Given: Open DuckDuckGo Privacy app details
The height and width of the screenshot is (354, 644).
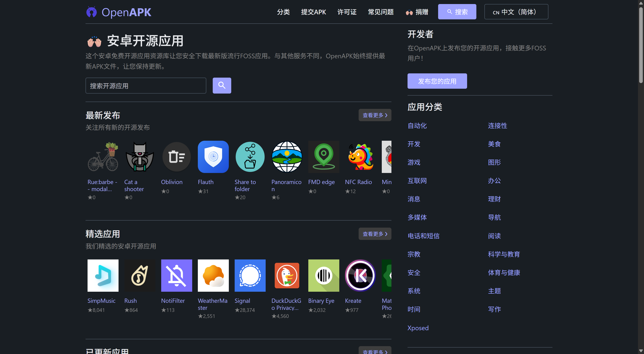Looking at the screenshot, I should pyautogui.click(x=287, y=275).
